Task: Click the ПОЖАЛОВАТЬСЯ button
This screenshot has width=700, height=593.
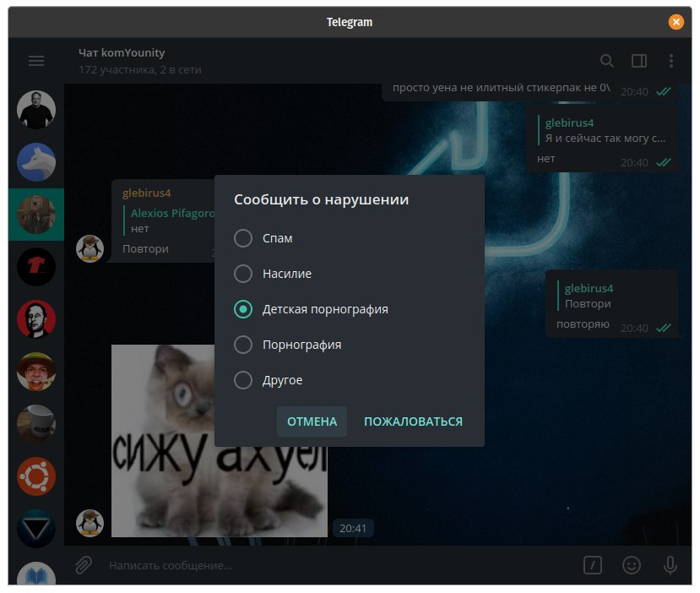Action: tap(414, 421)
